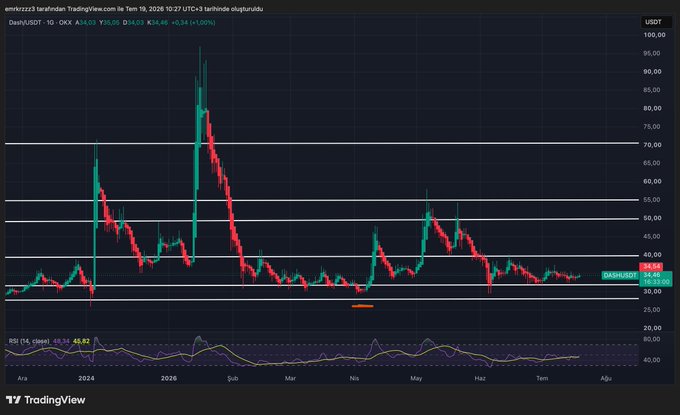Click the open value A34,03 in legend
The image size is (680, 415).
point(85,23)
